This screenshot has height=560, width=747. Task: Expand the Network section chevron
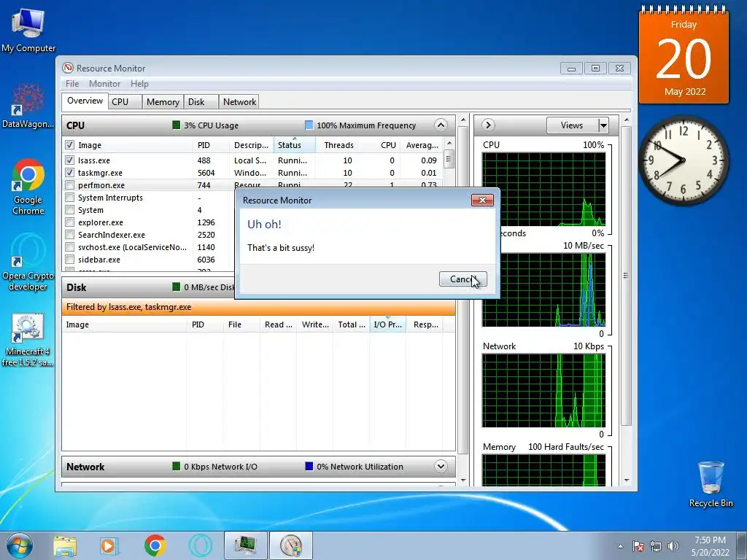(441, 466)
